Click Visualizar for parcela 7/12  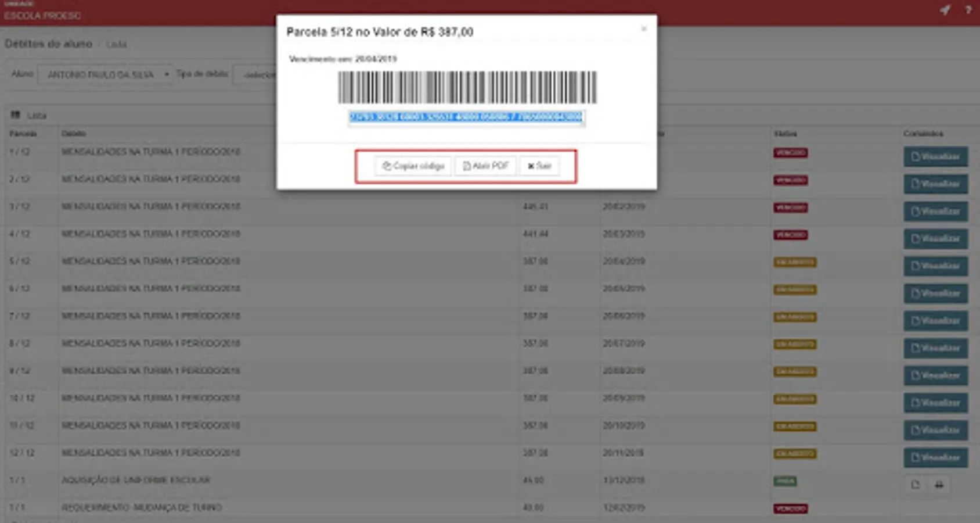936,321
